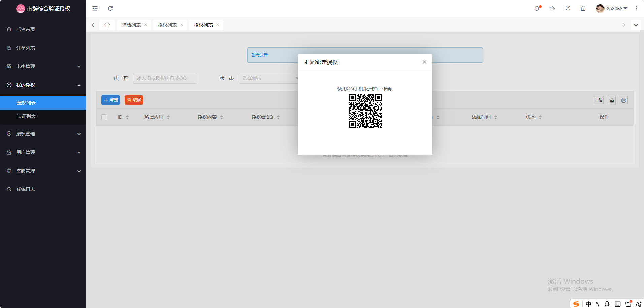Image resolution: width=644 pixels, height=308 pixels.
Task: Print the table with the printer icon
Action: pos(623,100)
